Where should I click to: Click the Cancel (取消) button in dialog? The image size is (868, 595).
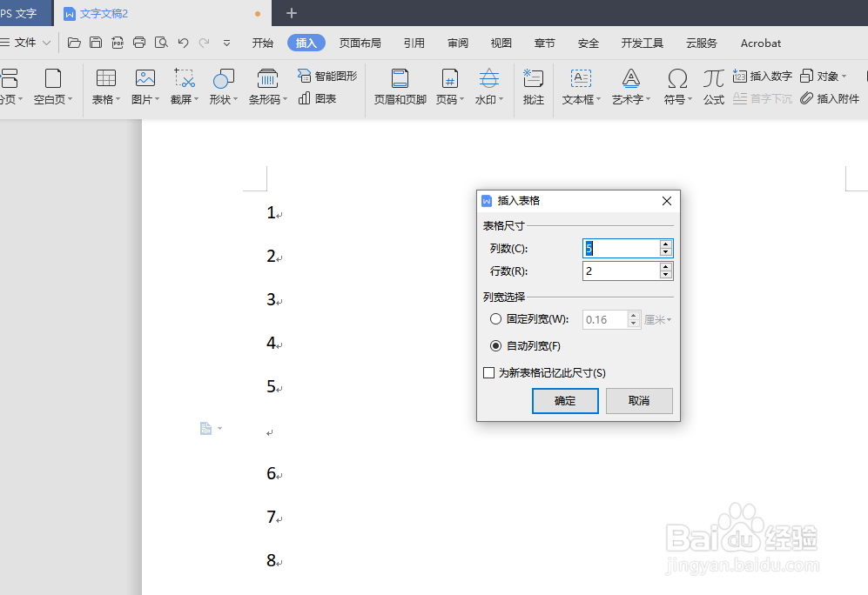(x=639, y=401)
